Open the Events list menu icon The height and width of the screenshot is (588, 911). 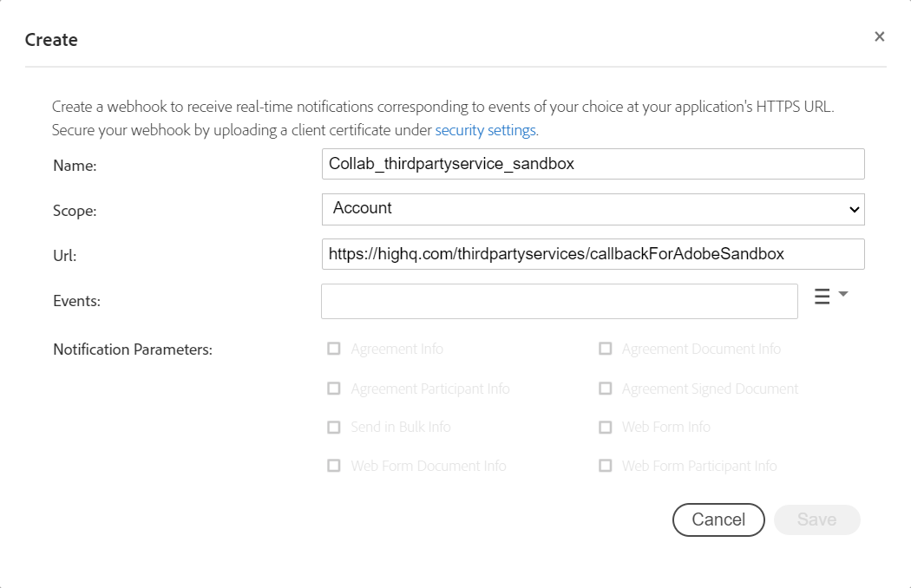(x=822, y=297)
